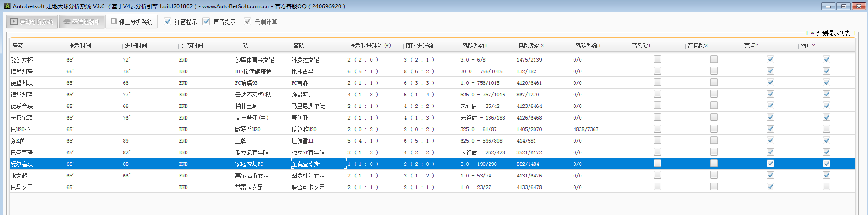Select the row with BTS诺伊施塔特

click(253, 71)
